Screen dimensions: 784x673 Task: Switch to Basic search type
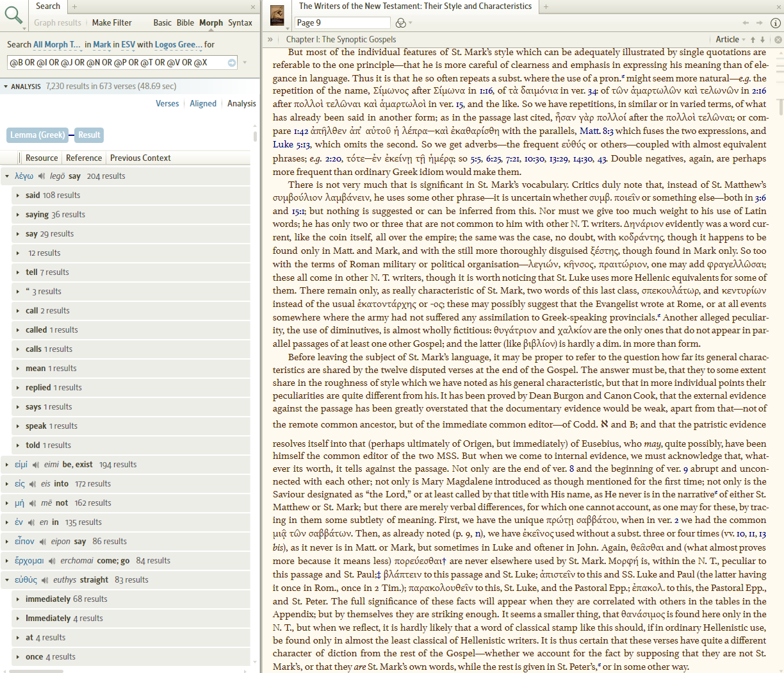[162, 22]
